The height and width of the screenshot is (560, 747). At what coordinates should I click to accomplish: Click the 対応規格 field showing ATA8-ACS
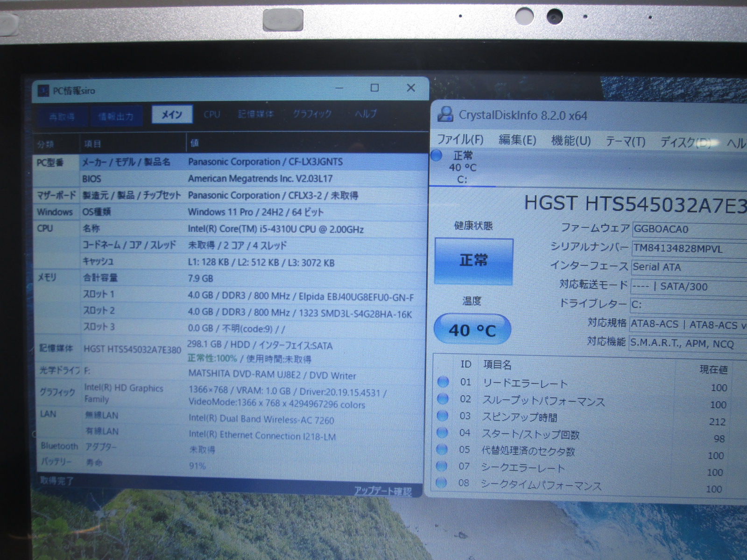point(688,324)
